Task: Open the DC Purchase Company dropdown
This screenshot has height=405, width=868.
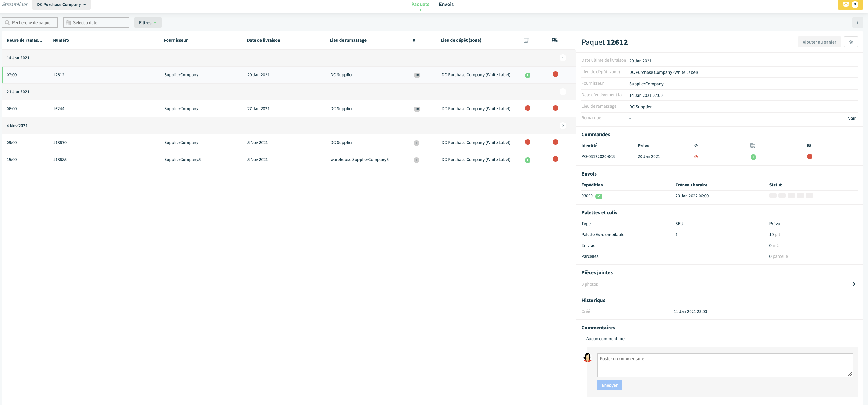Action: tap(61, 4)
